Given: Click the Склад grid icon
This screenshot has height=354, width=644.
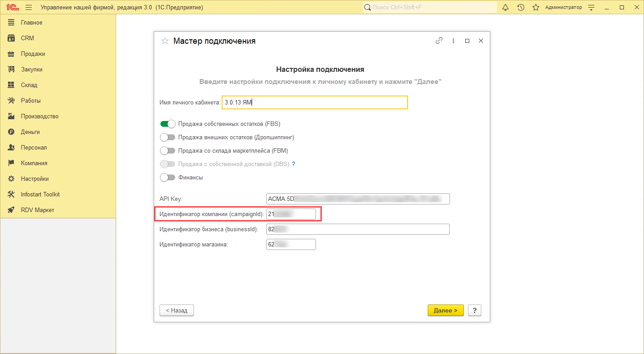Looking at the screenshot, I should coord(12,85).
